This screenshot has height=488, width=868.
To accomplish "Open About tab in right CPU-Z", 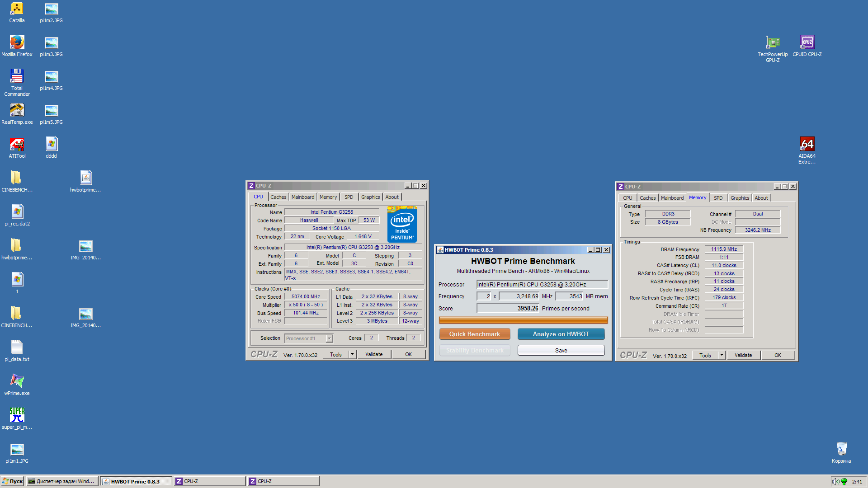I will [x=761, y=198].
